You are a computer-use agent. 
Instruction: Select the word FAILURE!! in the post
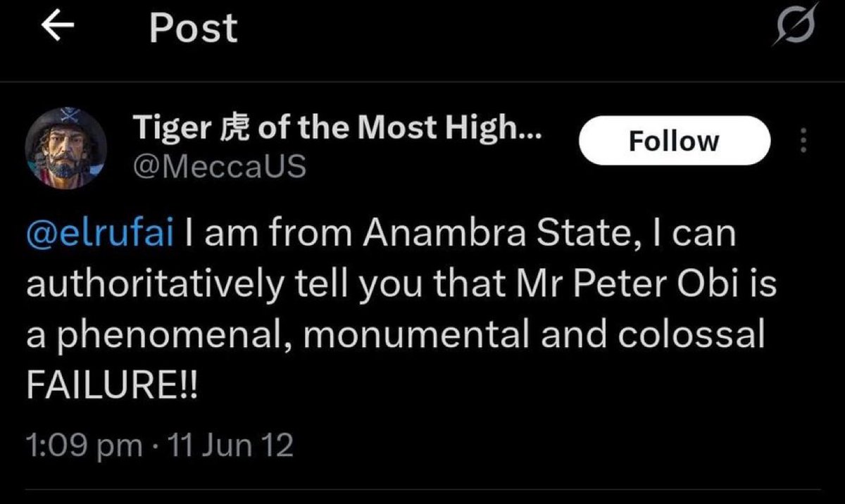click(x=113, y=386)
